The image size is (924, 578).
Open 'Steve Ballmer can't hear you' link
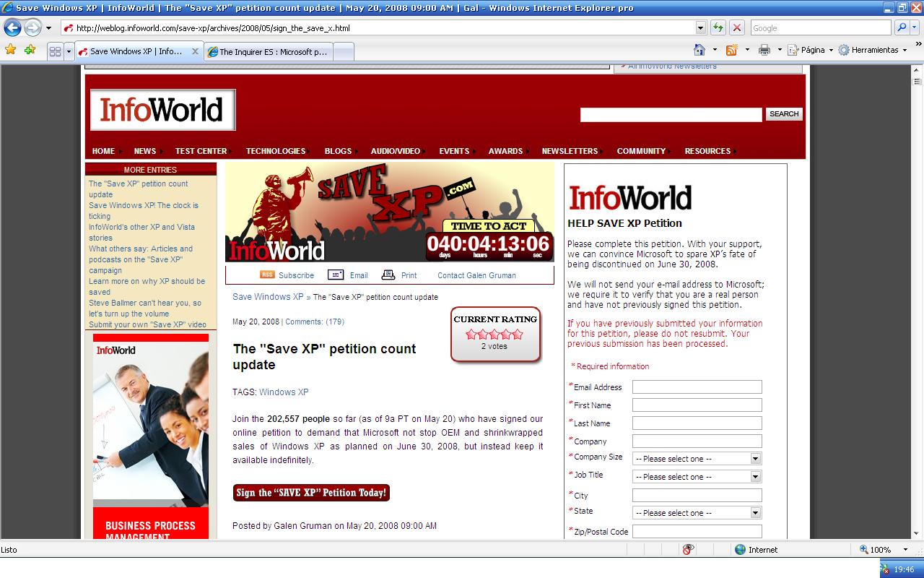click(145, 308)
